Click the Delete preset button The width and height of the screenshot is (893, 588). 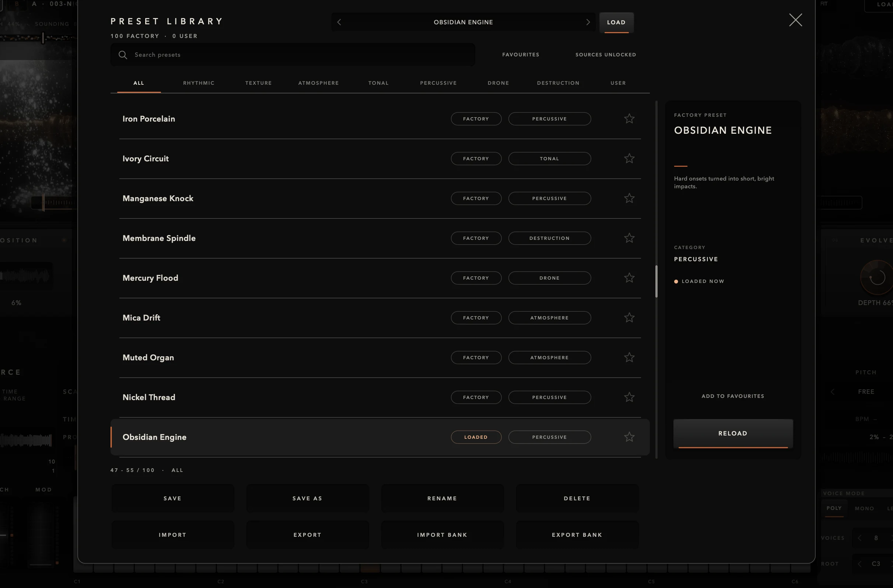click(577, 498)
